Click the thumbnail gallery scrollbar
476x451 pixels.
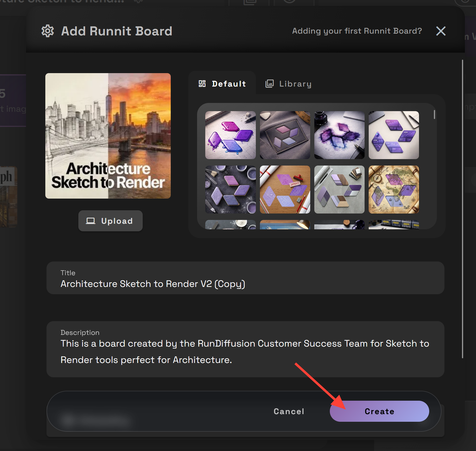pyautogui.click(x=434, y=115)
